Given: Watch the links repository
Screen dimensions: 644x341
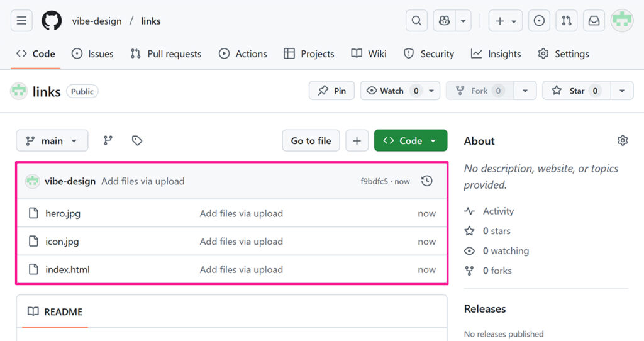Looking at the screenshot, I should [x=392, y=91].
